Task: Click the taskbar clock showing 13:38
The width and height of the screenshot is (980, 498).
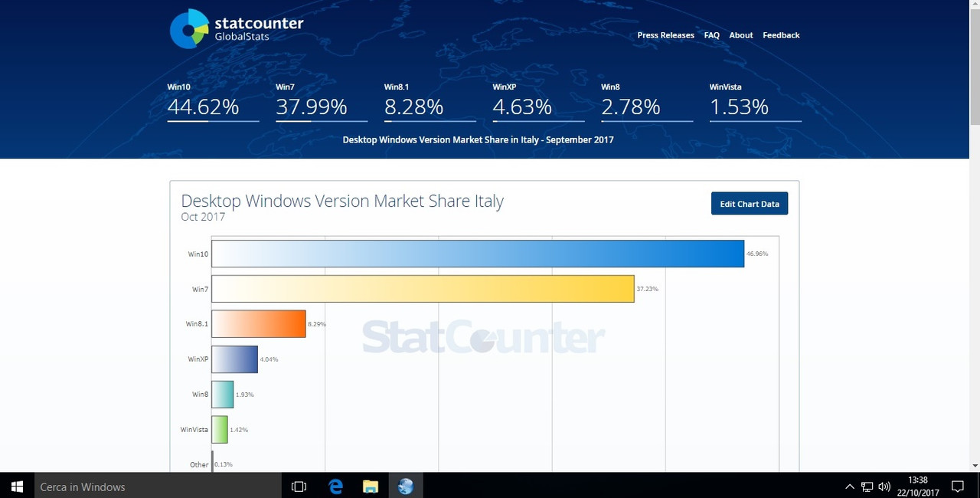Action: click(917, 487)
